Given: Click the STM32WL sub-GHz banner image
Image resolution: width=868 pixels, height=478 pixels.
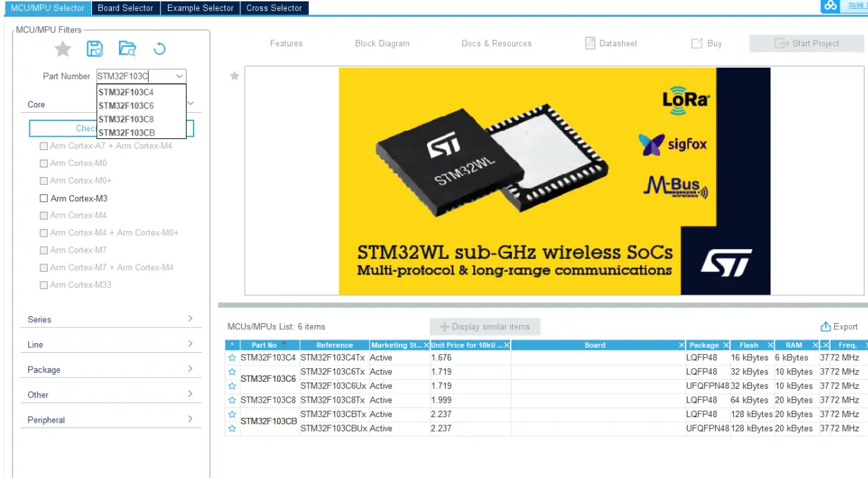Looking at the screenshot, I should tap(554, 181).
